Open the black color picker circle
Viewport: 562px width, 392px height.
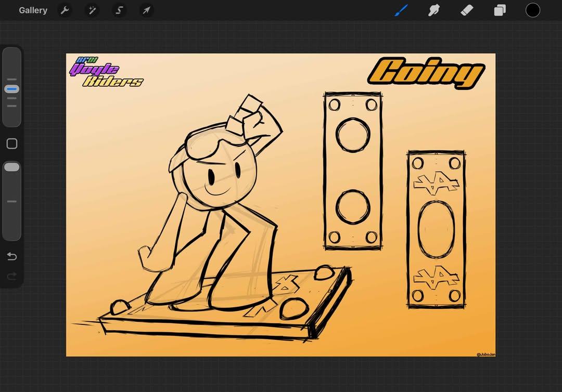coord(533,10)
